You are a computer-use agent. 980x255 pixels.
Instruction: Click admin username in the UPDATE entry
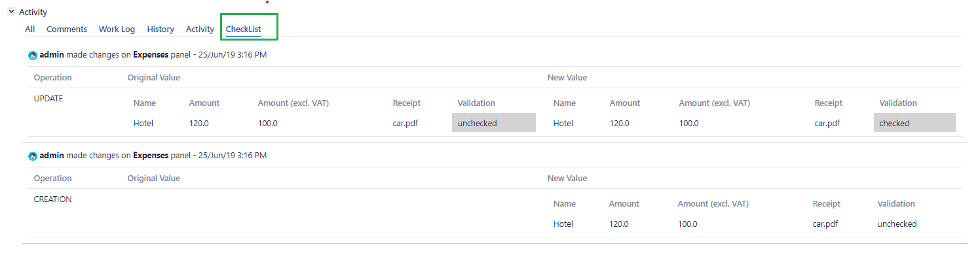pos(52,55)
